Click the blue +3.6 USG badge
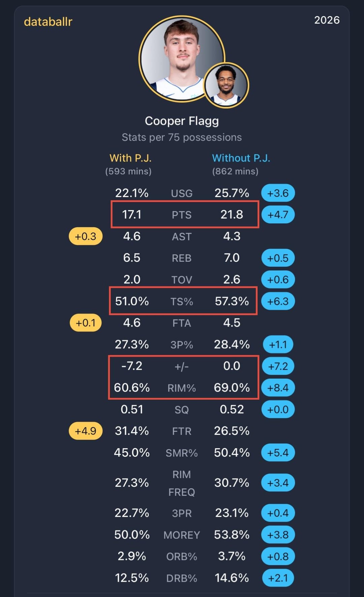 point(278,193)
